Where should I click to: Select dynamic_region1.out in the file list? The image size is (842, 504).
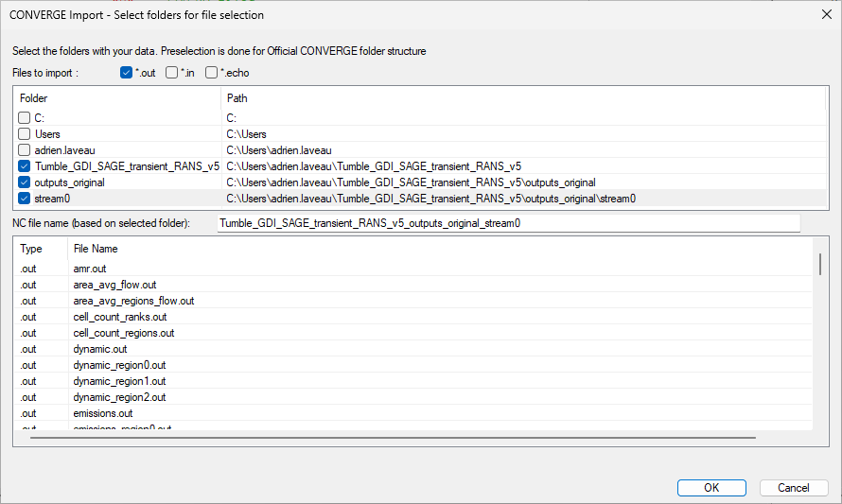point(119,381)
